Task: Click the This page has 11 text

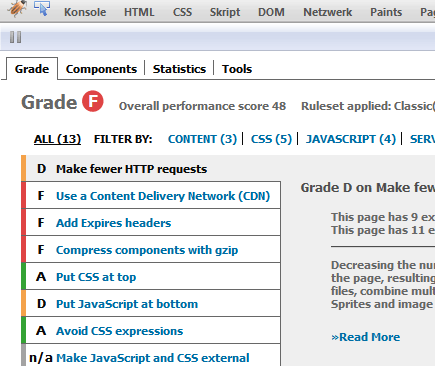Action: point(383,230)
